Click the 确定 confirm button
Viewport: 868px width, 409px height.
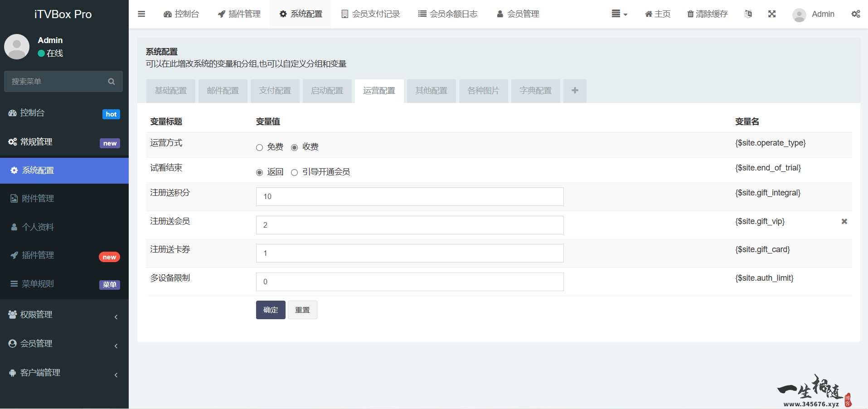pos(270,310)
